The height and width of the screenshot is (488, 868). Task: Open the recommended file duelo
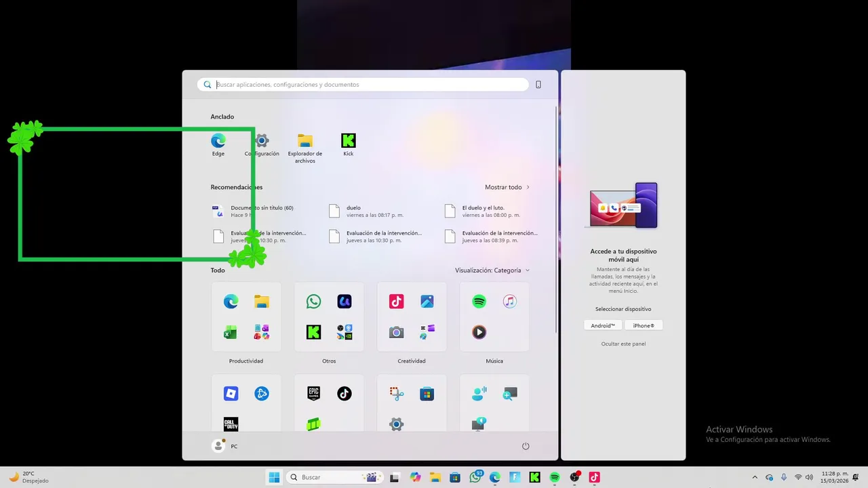click(366, 211)
